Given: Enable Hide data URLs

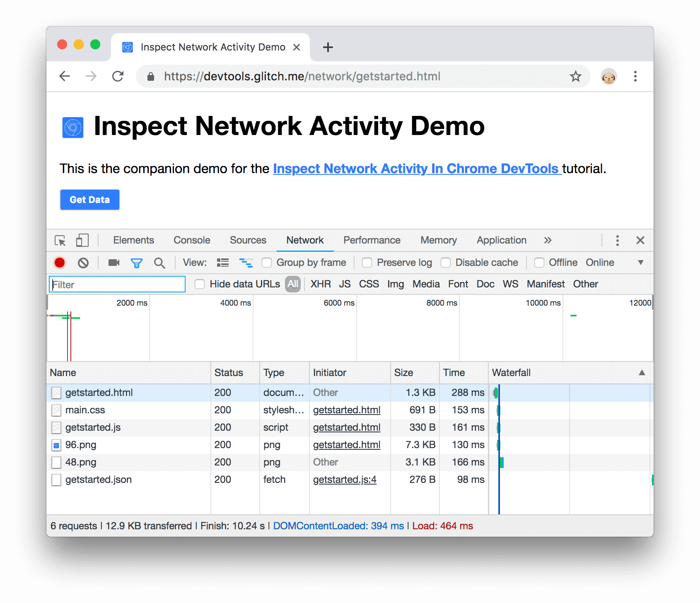Looking at the screenshot, I should (200, 284).
